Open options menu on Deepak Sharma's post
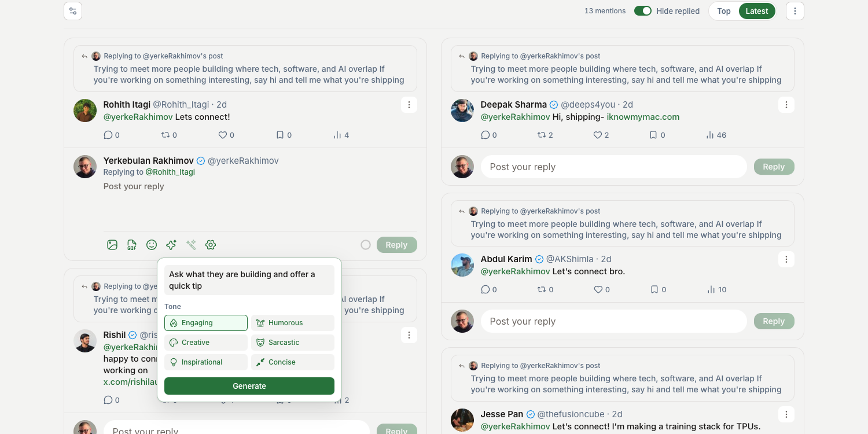This screenshot has height=434, width=868. pyautogui.click(x=786, y=105)
